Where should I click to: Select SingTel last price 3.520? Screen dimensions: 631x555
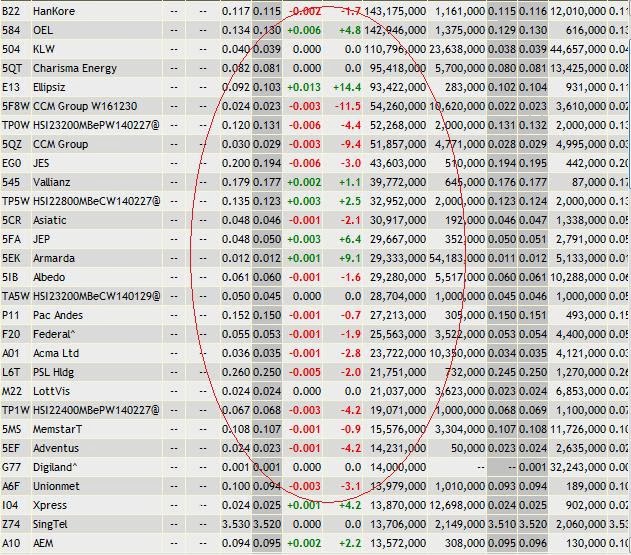point(267,524)
